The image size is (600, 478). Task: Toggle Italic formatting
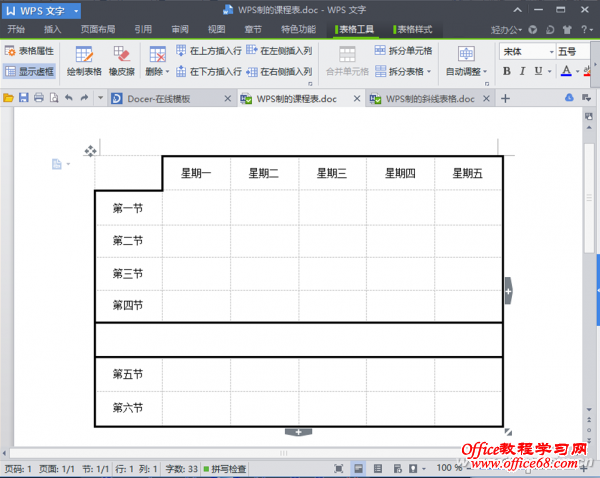(x=522, y=71)
